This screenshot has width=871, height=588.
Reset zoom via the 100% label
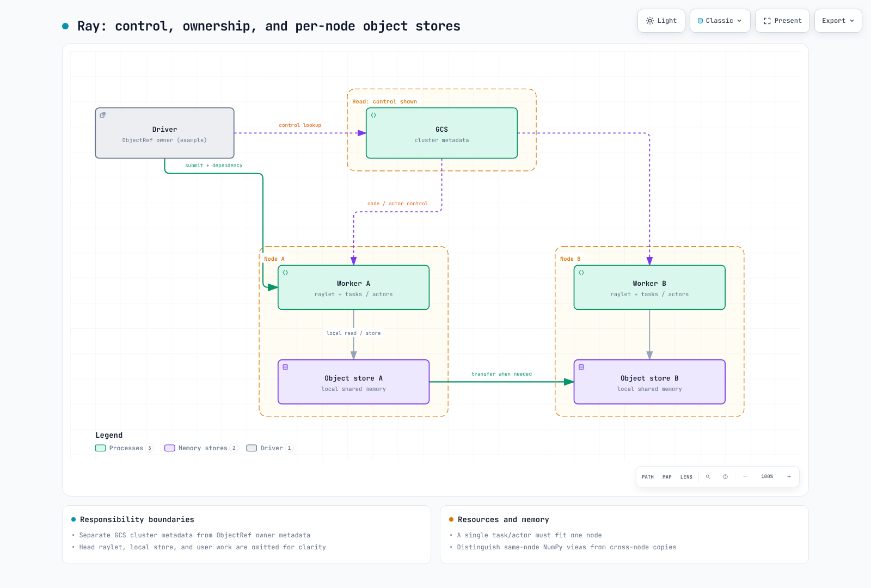pos(767,477)
